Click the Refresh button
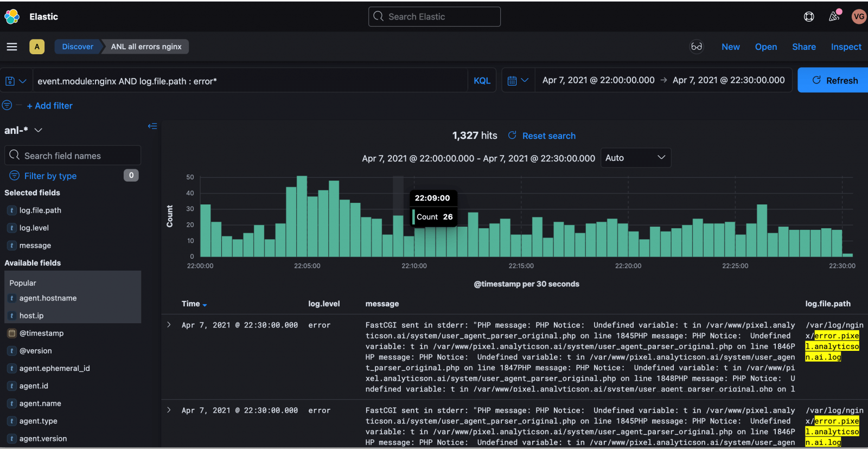The height and width of the screenshot is (449, 868). pyautogui.click(x=833, y=80)
